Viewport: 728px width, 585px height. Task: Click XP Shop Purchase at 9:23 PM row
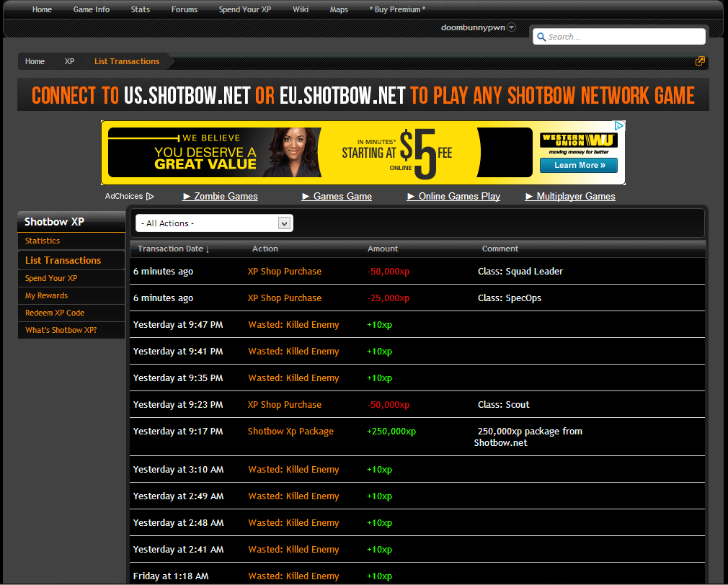[x=285, y=405]
